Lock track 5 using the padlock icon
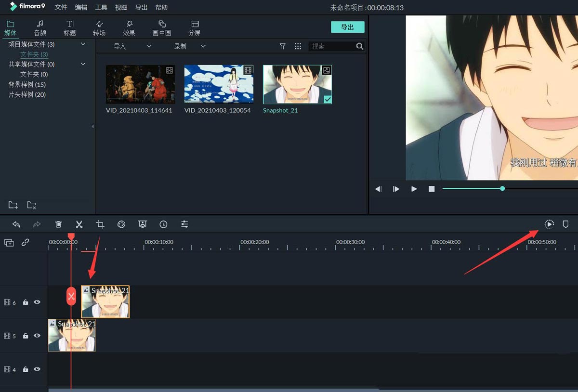This screenshot has width=578, height=392. [26, 336]
